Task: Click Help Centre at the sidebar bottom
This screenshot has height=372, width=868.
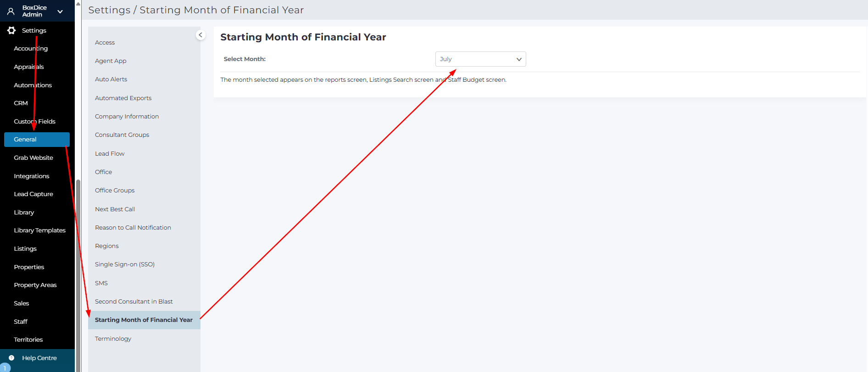Action: point(39,358)
